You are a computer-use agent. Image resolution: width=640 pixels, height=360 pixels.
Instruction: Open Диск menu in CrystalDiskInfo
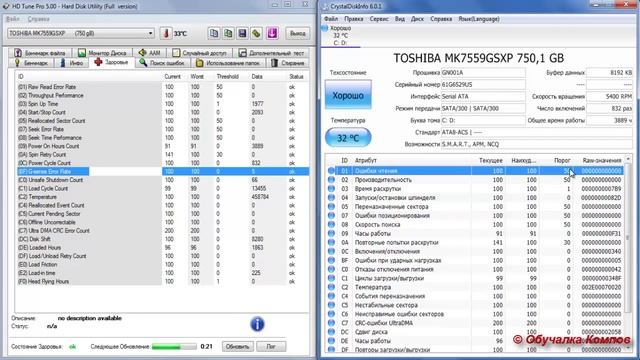(x=417, y=19)
